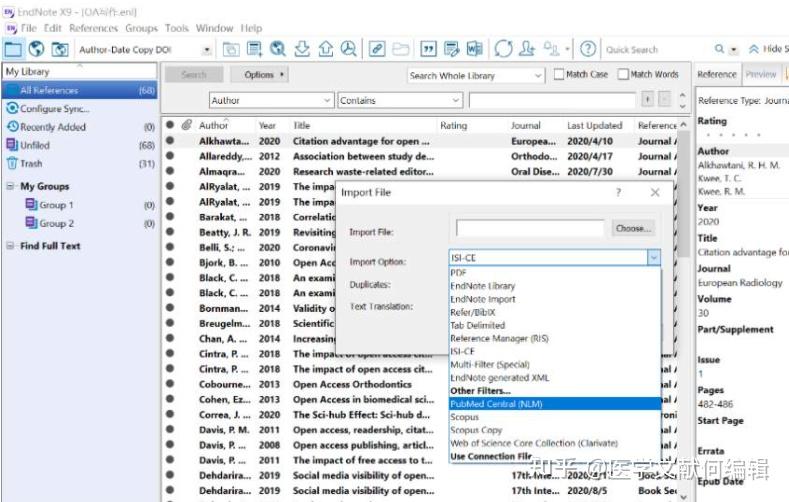789x502 pixels.
Task: Click Format Bibliography toolbar icon
Action: coord(451,49)
